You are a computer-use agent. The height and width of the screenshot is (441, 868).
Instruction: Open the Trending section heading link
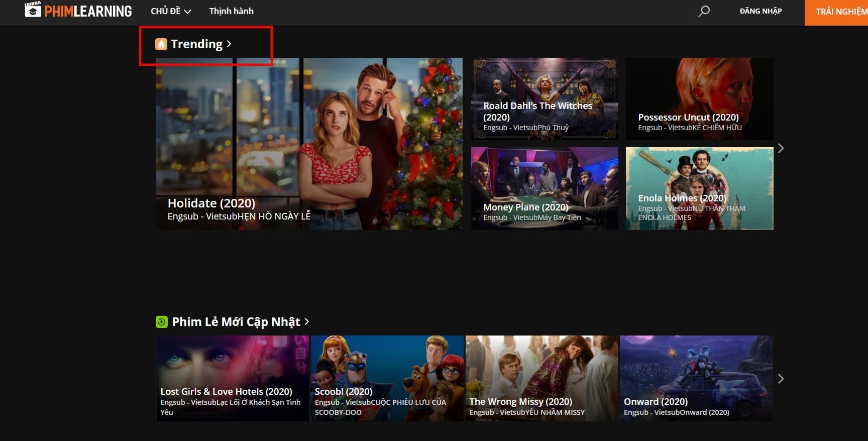click(196, 44)
